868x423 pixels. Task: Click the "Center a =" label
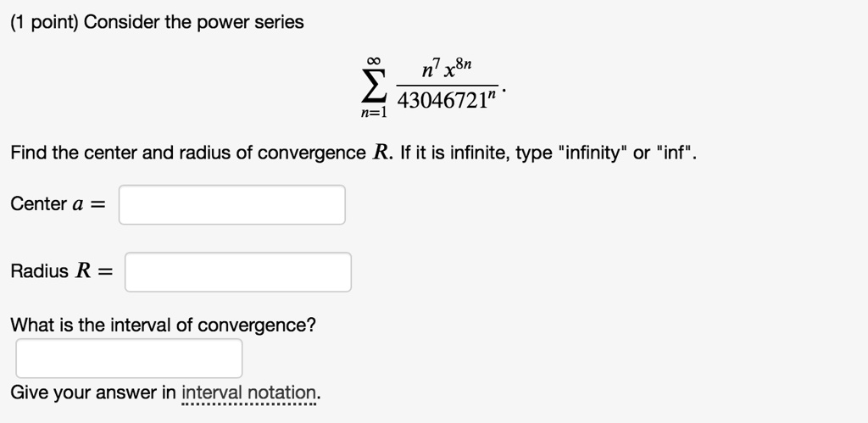click(58, 204)
